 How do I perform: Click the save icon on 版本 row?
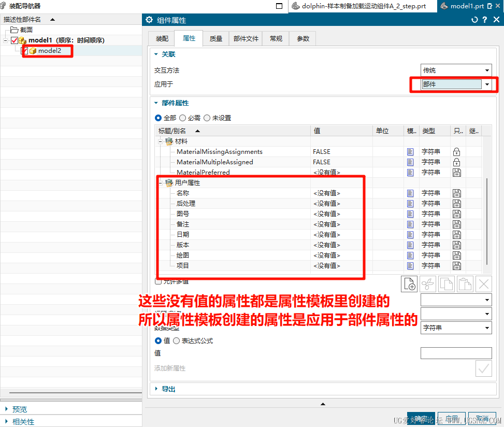point(456,245)
